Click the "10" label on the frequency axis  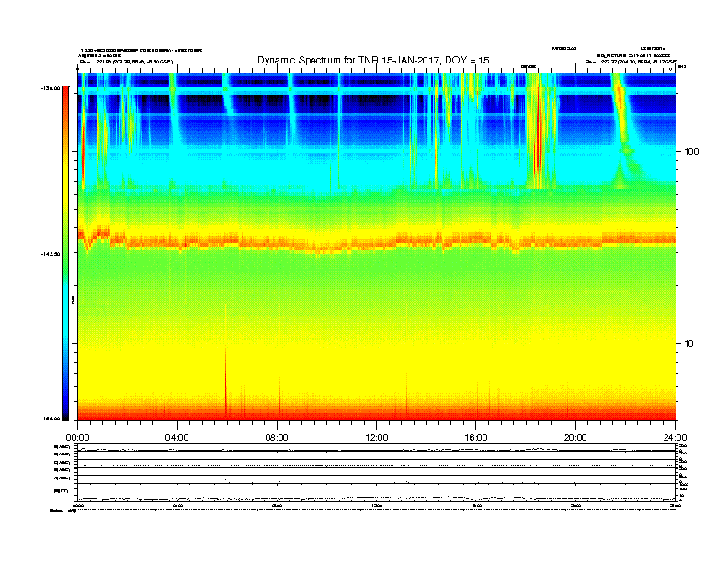click(689, 344)
